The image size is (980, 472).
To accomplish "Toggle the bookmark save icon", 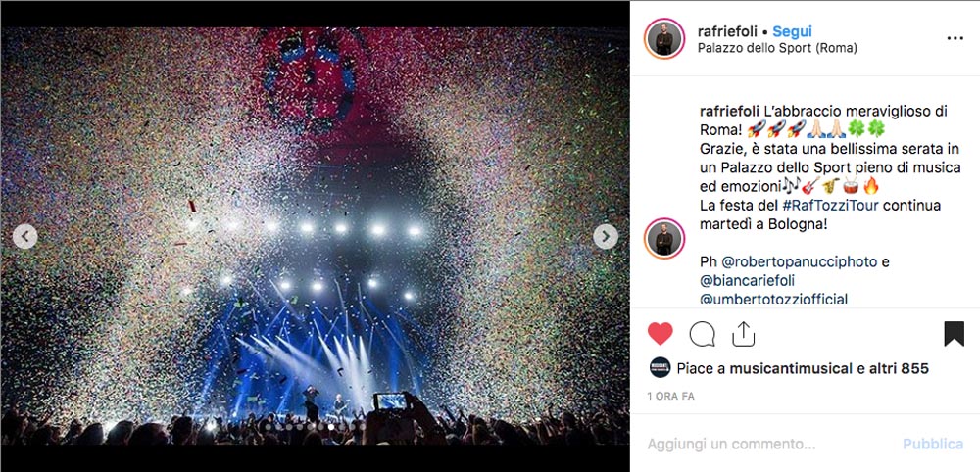I will 954,334.
